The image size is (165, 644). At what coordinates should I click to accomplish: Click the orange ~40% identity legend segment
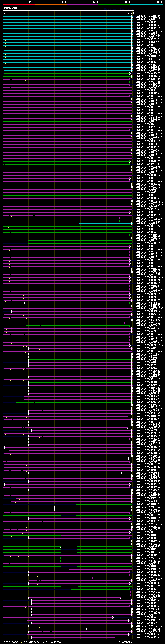point(50,5)
